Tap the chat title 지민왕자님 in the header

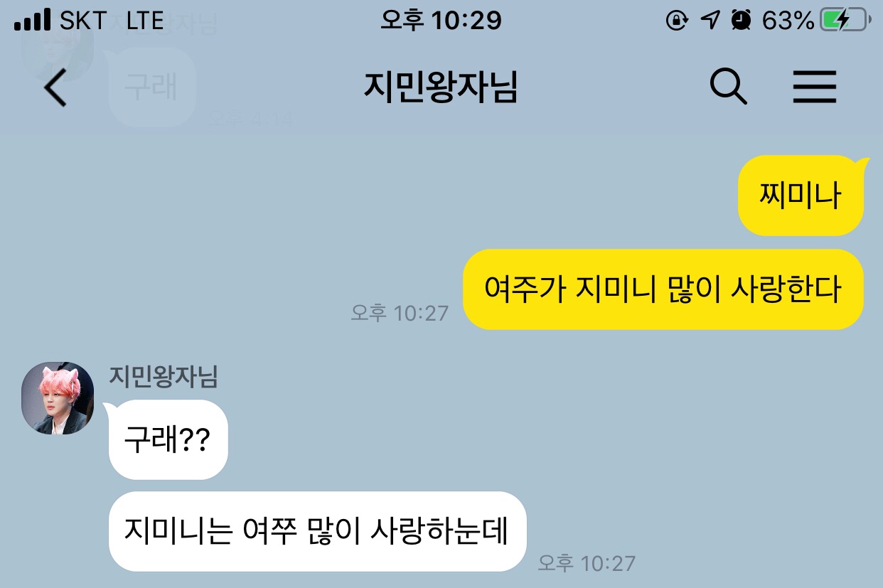(440, 88)
